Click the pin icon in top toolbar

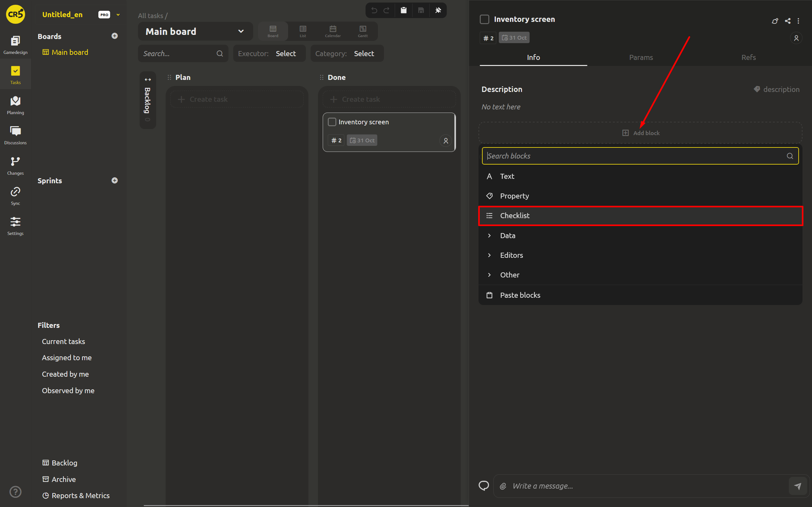[438, 10]
